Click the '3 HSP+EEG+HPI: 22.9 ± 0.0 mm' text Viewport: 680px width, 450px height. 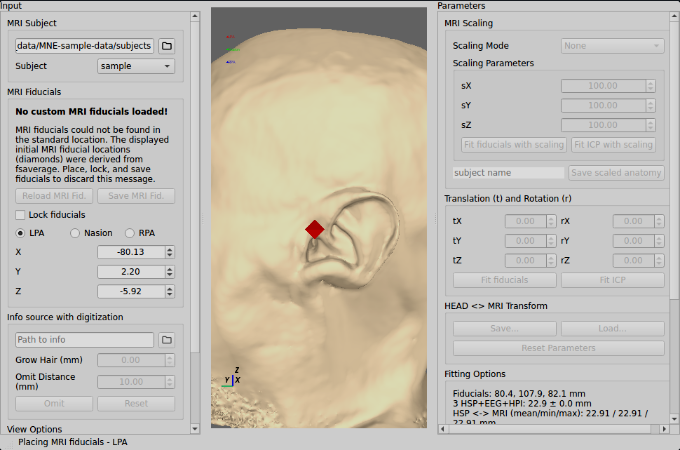(522, 404)
